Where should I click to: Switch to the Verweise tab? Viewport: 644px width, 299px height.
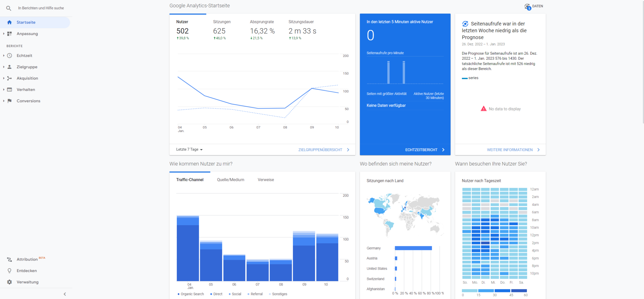(x=266, y=180)
